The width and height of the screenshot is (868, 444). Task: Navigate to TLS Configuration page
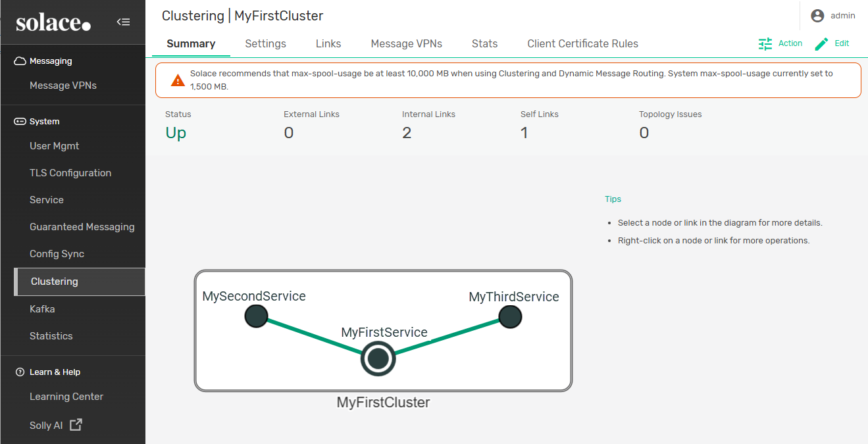tap(70, 173)
